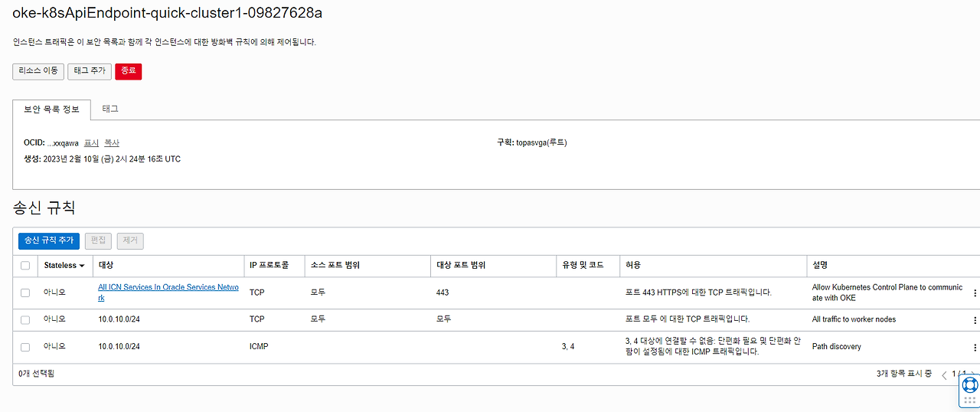Open actions menu for the Path discovery rule
The image size is (980, 412).
point(975,347)
